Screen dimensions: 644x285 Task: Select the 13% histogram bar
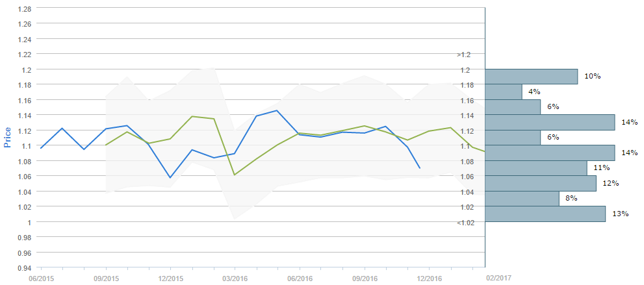(545, 214)
